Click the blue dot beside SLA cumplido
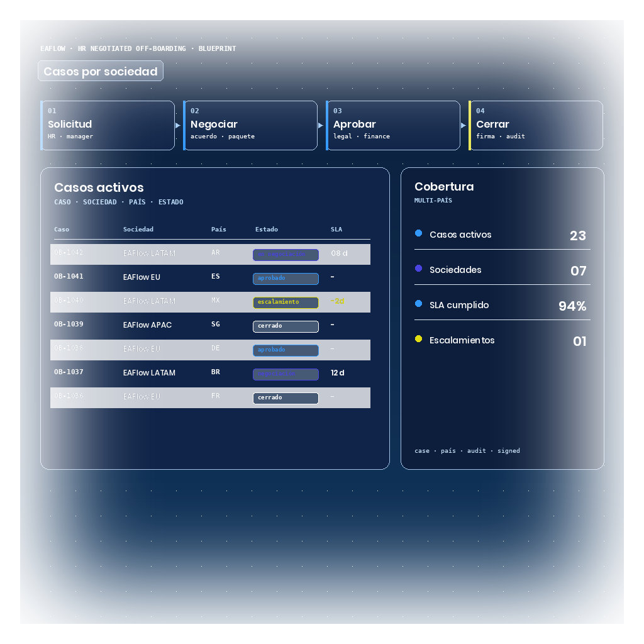The height and width of the screenshot is (644, 644). click(418, 304)
